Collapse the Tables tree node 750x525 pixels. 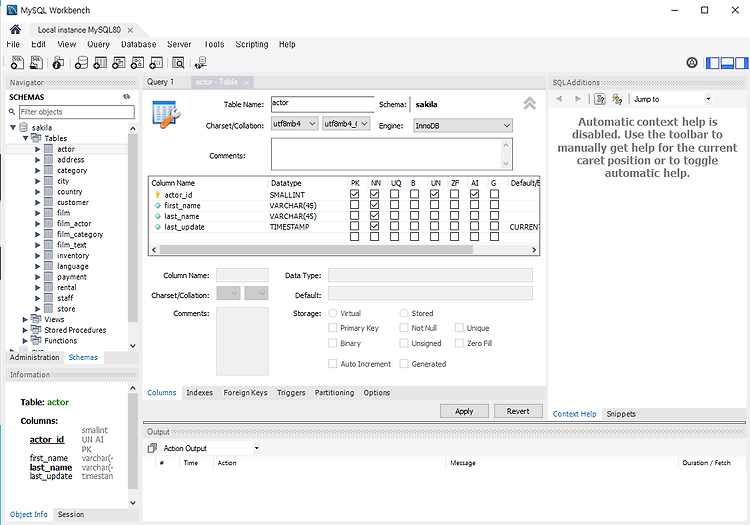click(25, 138)
